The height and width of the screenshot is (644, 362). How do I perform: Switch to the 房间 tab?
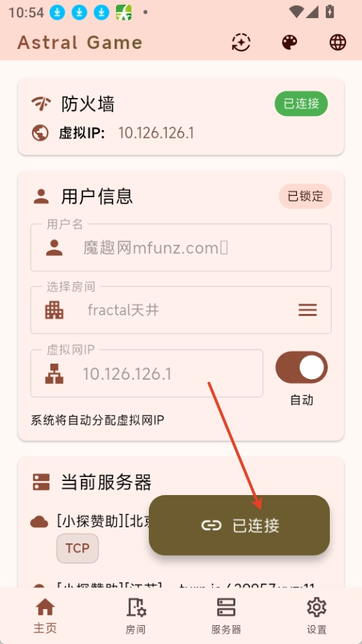click(136, 615)
